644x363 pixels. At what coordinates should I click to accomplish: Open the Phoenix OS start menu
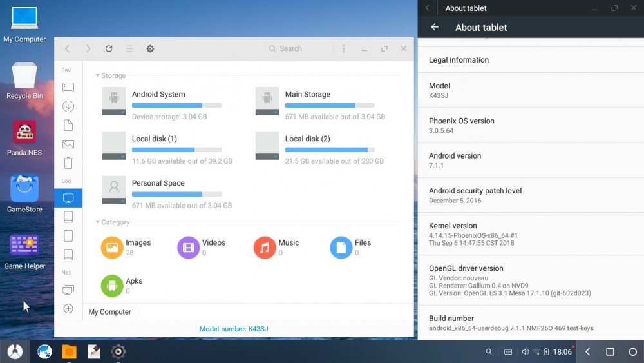click(15, 351)
